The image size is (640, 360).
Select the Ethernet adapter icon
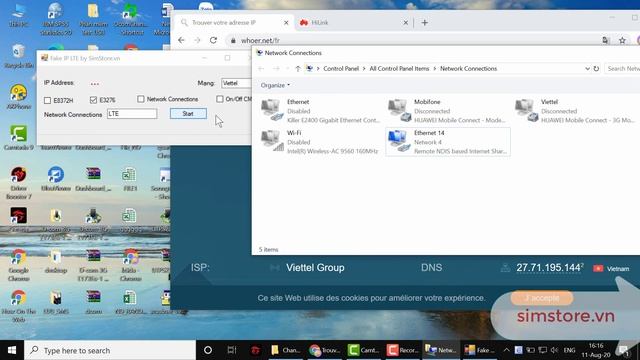(272, 111)
